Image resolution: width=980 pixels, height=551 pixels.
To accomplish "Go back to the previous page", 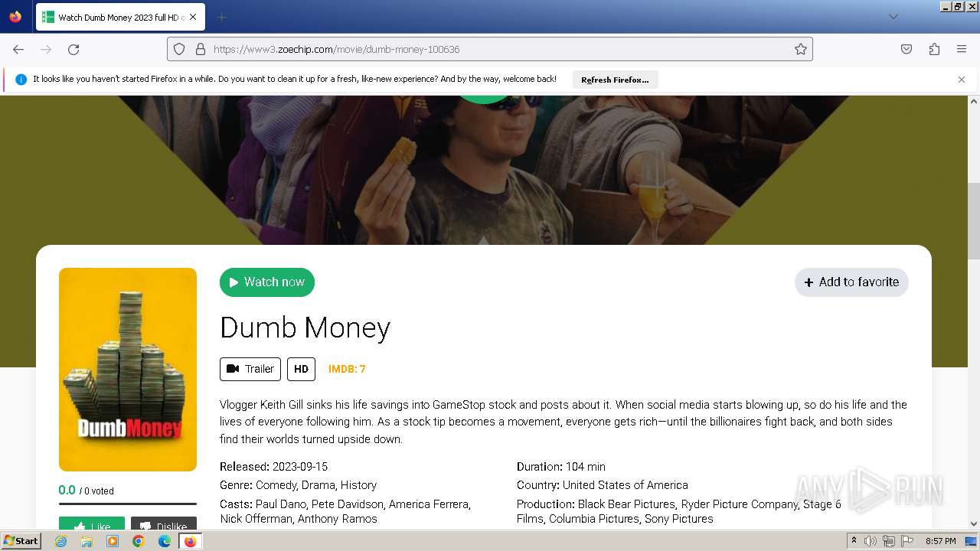I will [x=18, y=49].
